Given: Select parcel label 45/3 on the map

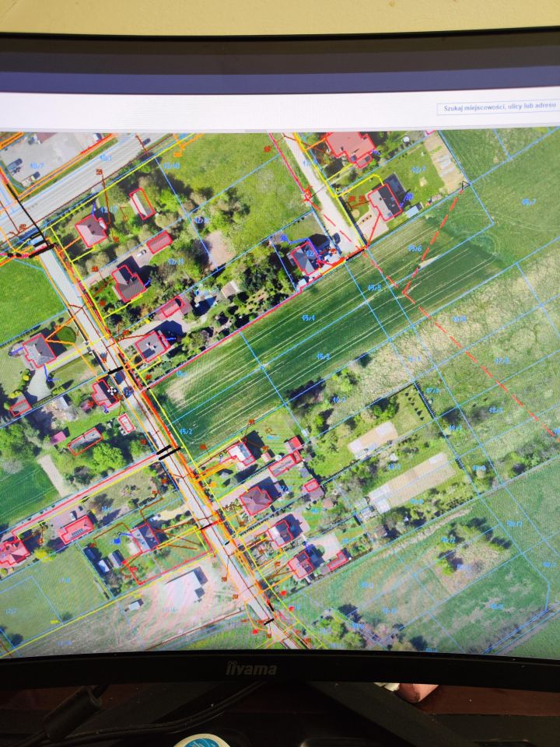Looking at the screenshot, I should point(323,356).
